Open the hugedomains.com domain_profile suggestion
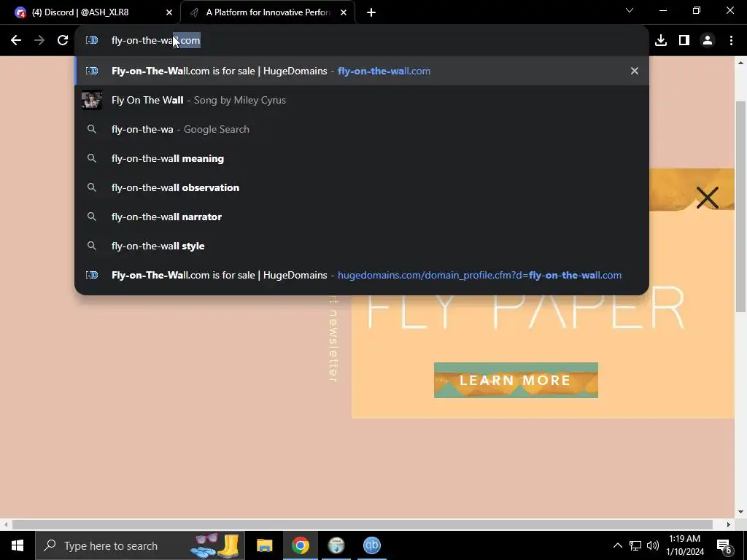747x560 pixels. tap(362, 275)
